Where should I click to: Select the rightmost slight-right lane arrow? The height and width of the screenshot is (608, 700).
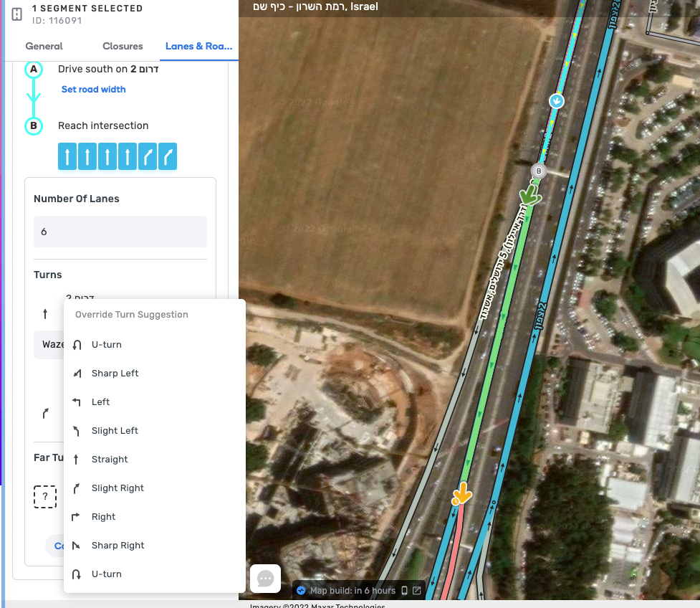pyautogui.click(x=168, y=157)
